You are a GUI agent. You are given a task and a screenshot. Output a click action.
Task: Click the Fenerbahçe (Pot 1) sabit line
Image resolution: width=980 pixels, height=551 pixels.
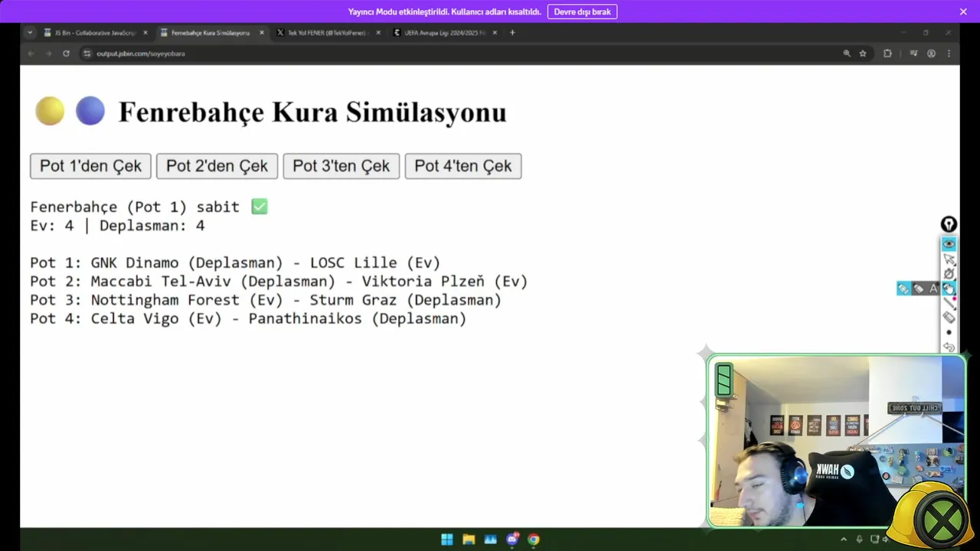tap(149, 207)
